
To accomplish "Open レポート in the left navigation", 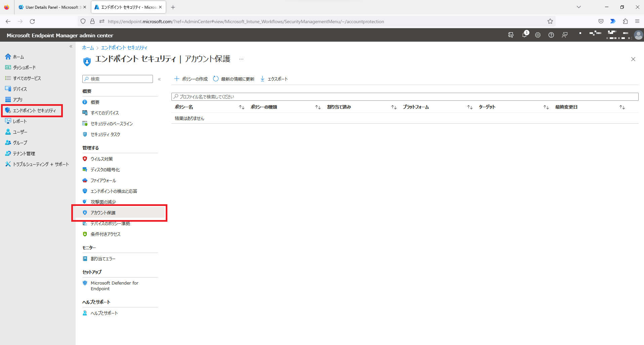I will [16, 121].
